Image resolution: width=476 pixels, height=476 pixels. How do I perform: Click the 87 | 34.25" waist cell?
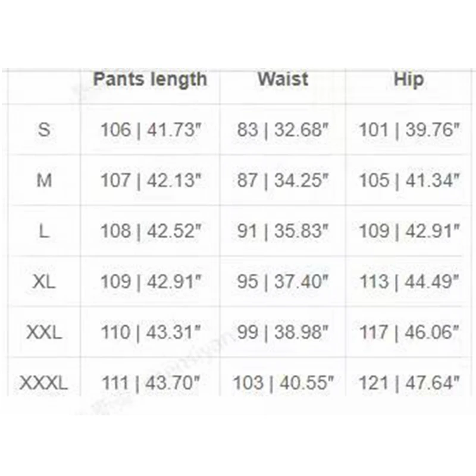click(x=283, y=180)
